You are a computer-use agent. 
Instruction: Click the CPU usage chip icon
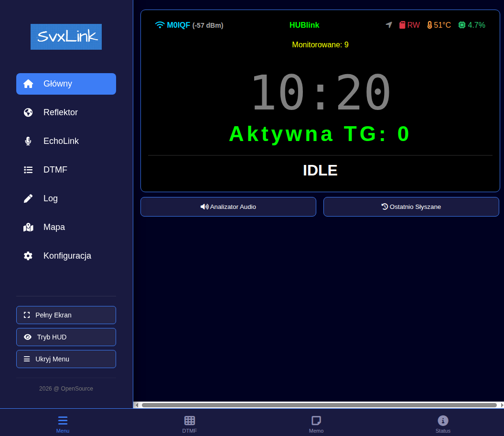click(461, 25)
